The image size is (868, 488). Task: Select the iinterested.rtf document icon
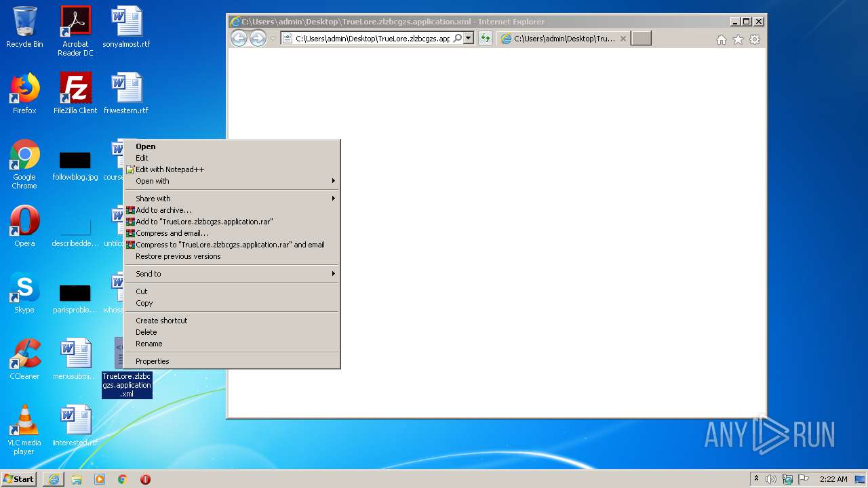tap(75, 426)
